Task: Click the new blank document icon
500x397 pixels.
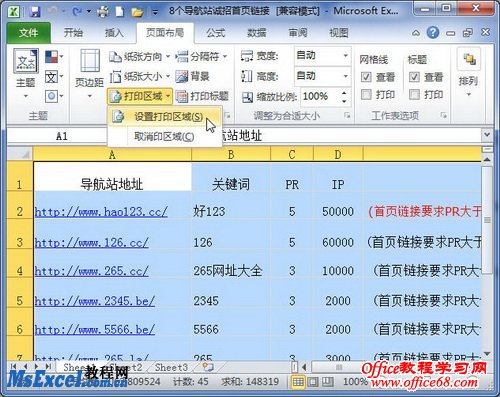Action: click(120, 12)
